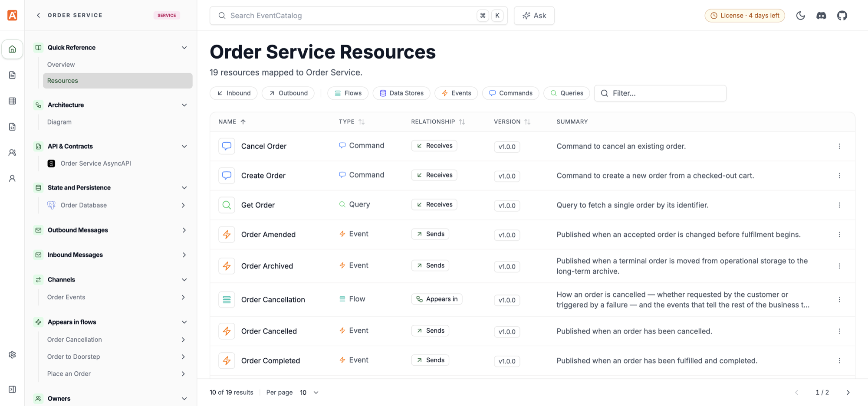This screenshot has height=406, width=868.
Task: Collapse the sidebar with the panel icon
Action: tap(12, 389)
